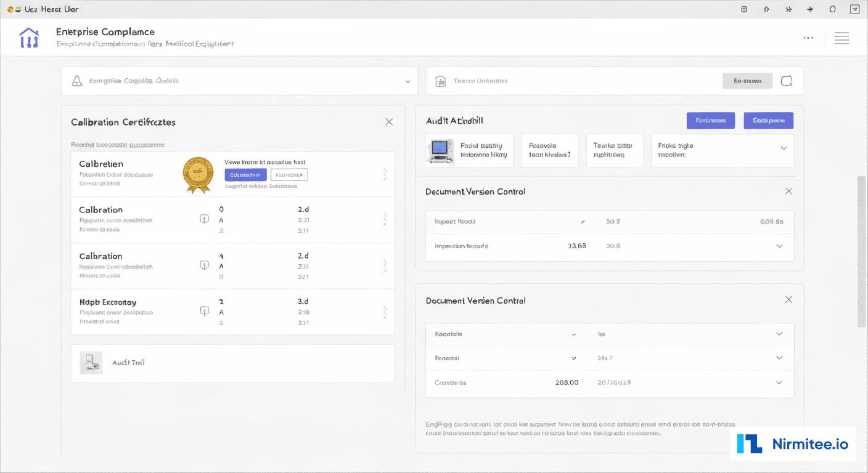Click the info icon on the second Calibration row
This screenshot has width=868, height=473.
(x=204, y=219)
